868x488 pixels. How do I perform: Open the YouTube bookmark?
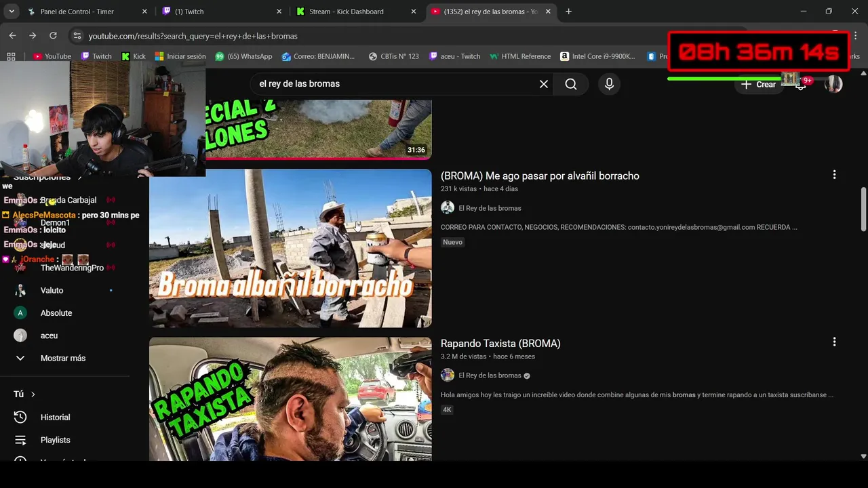[52, 56]
